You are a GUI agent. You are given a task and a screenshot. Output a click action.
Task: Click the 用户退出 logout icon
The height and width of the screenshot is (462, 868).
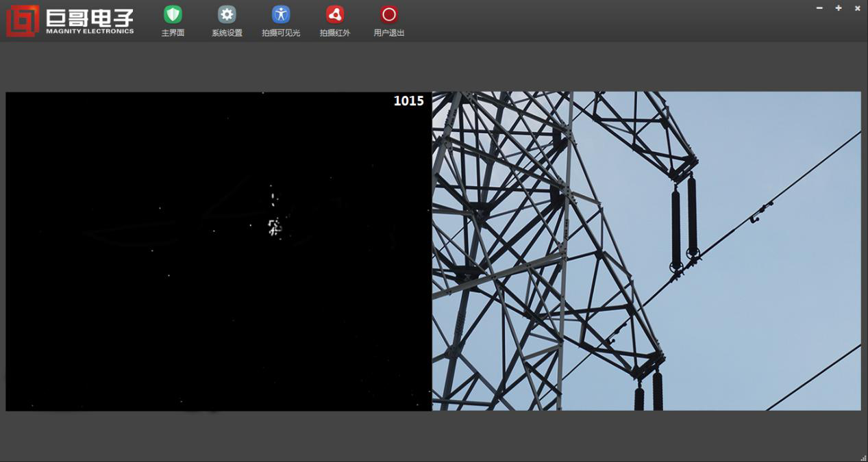coord(389,14)
